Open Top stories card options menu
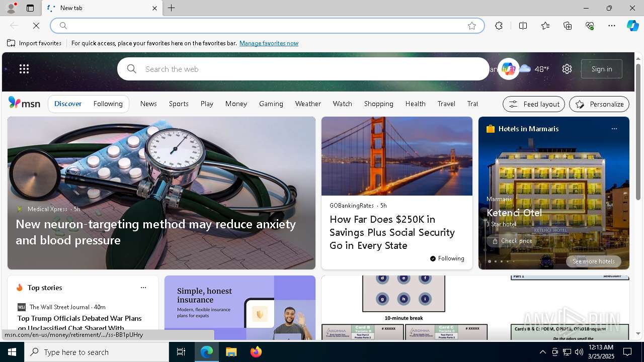The height and width of the screenshot is (362, 644). click(x=143, y=288)
